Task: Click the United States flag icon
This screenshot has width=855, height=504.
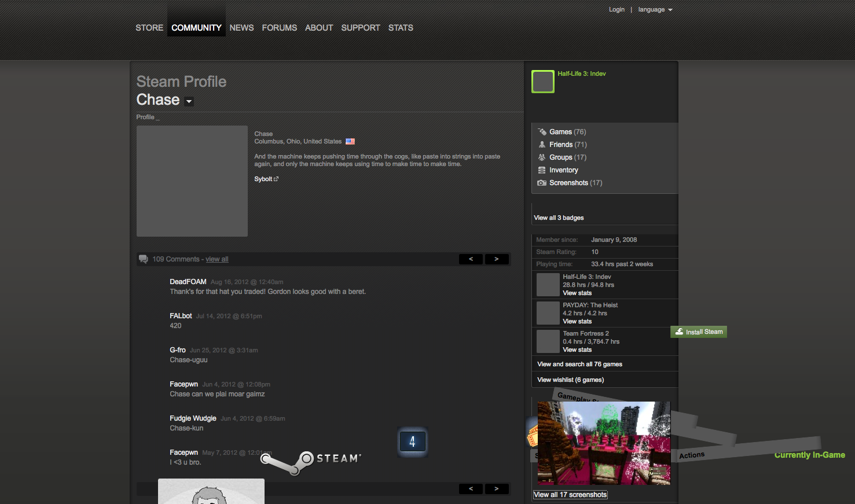Action: coord(350,141)
